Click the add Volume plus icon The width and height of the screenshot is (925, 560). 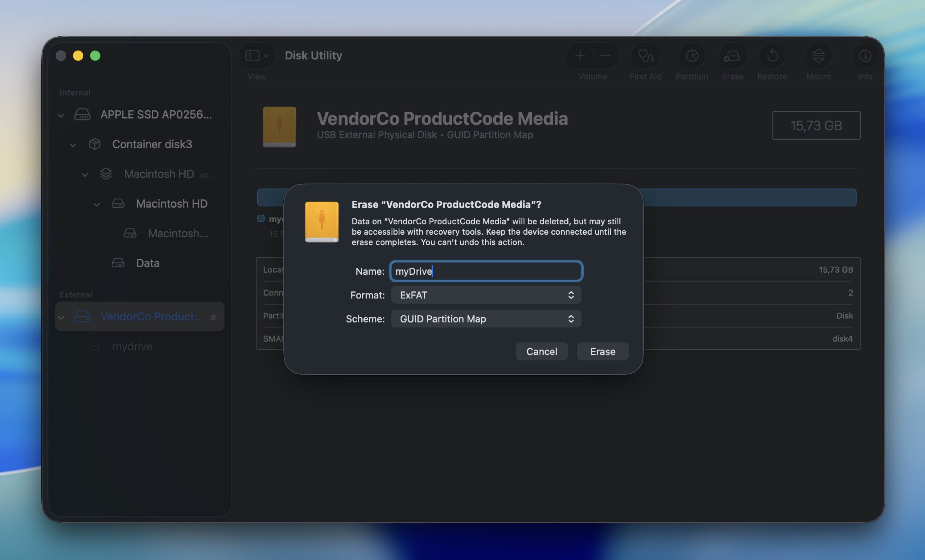pyautogui.click(x=580, y=56)
